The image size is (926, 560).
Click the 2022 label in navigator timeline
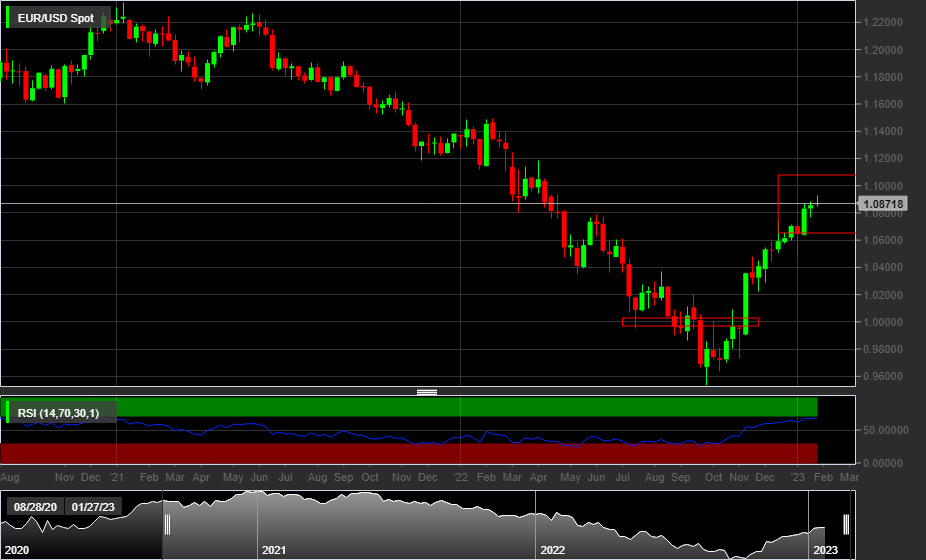552,550
